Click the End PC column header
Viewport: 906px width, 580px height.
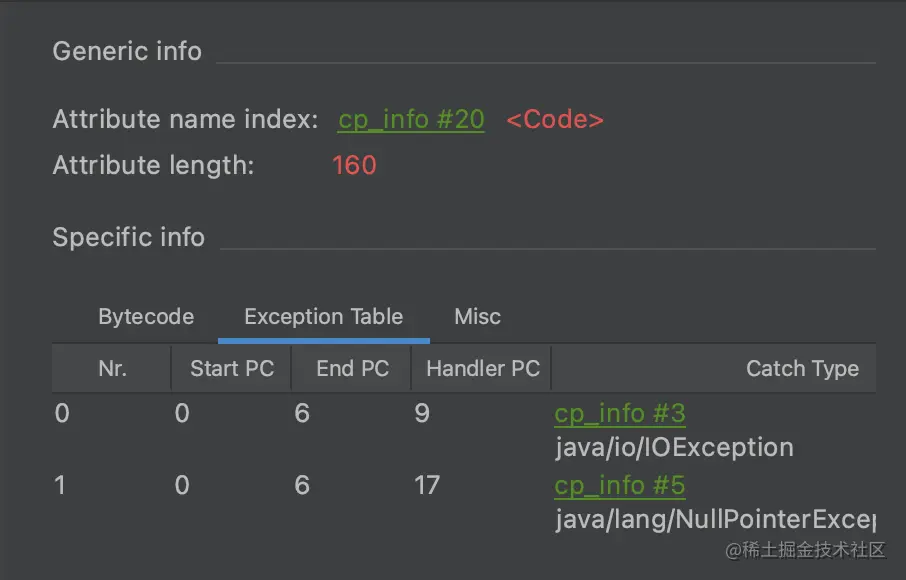(352, 369)
